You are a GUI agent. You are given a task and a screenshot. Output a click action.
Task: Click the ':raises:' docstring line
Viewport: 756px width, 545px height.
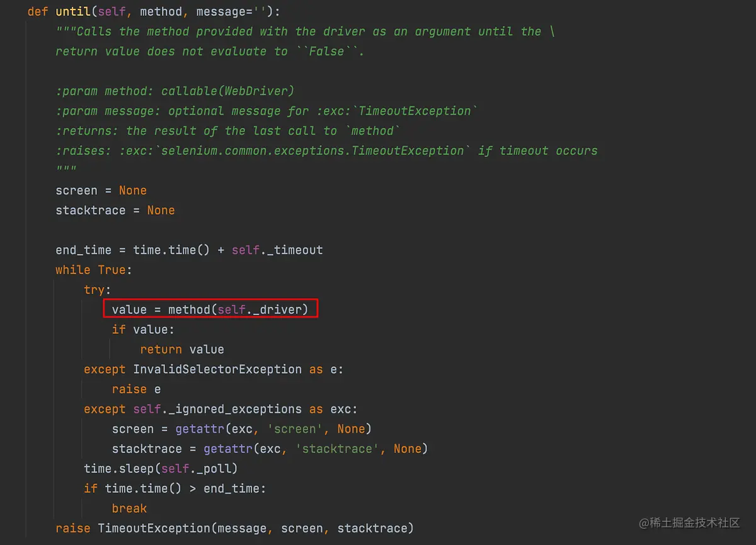[x=326, y=151]
